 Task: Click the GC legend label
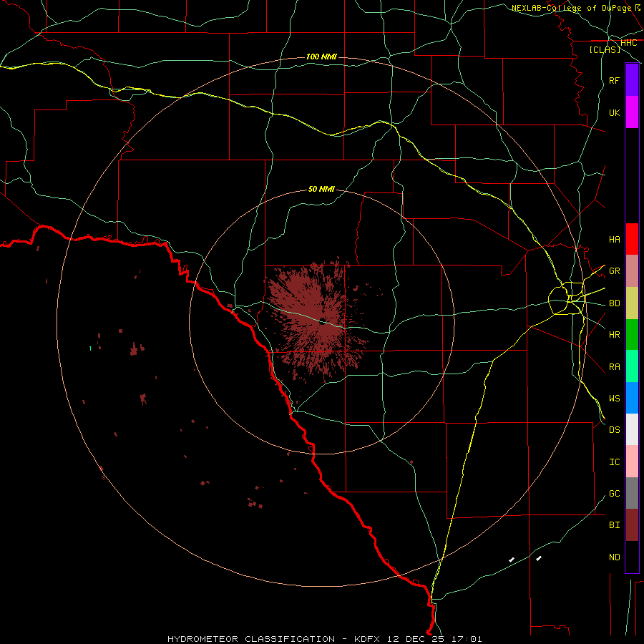(614, 493)
